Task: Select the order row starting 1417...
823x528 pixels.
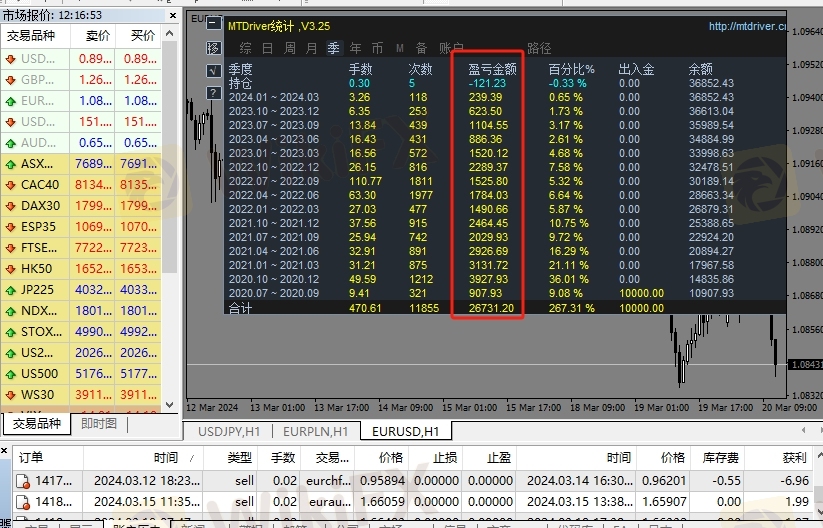Action: pos(412,480)
